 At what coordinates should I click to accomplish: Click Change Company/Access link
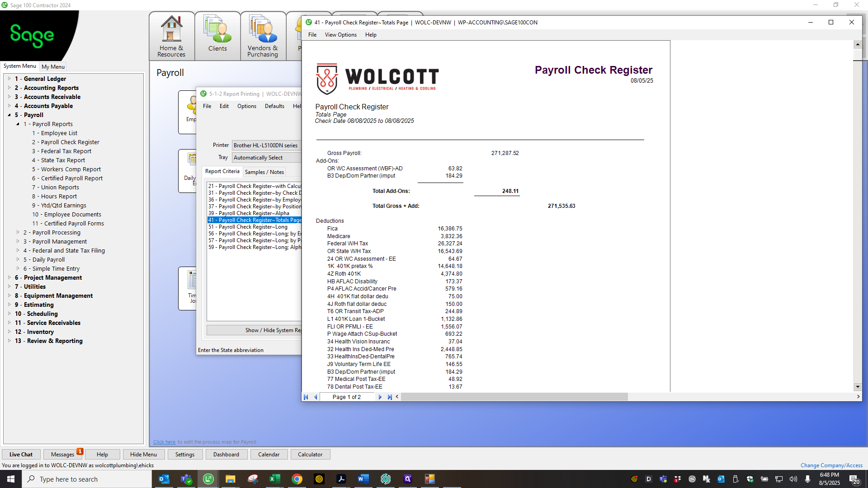pyautogui.click(x=831, y=465)
